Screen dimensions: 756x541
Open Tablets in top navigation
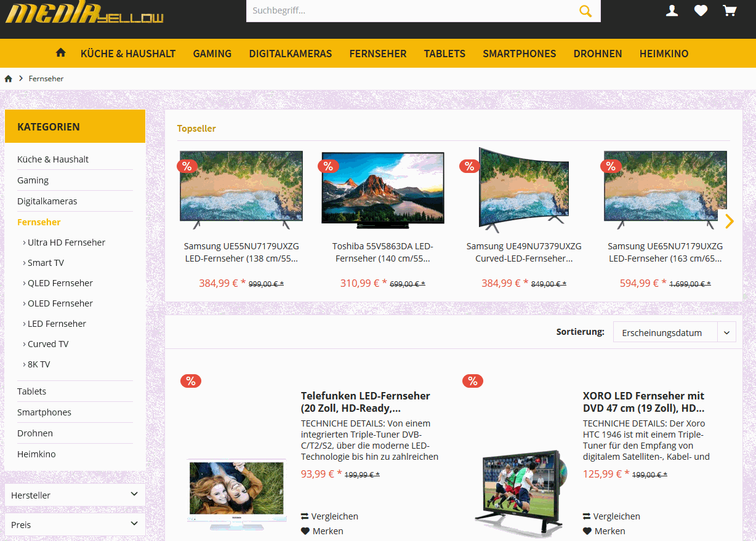pyautogui.click(x=444, y=54)
